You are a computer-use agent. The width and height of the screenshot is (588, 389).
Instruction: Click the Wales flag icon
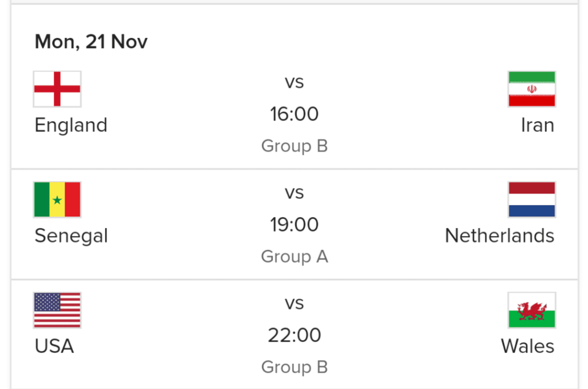click(532, 310)
